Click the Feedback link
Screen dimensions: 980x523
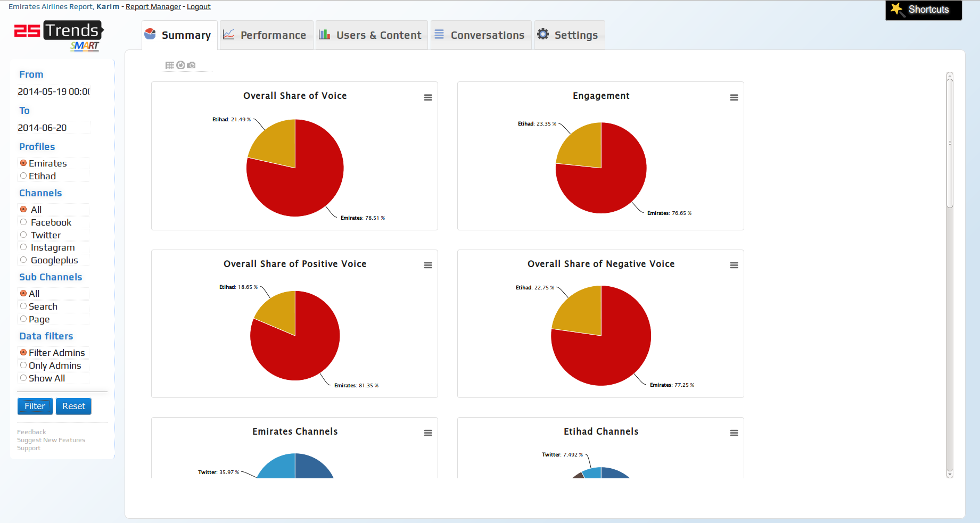[x=31, y=432]
